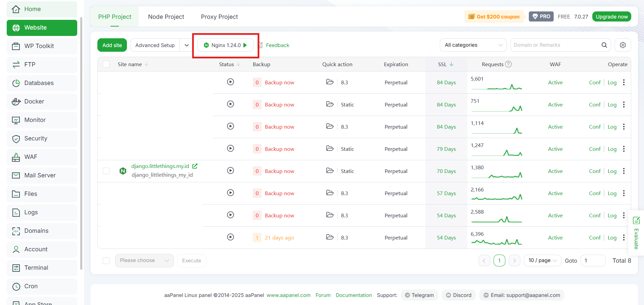The height and width of the screenshot is (305, 644).
Task: Click the Domains sidebar icon
Action: pyautogui.click(x=16, y=231)
